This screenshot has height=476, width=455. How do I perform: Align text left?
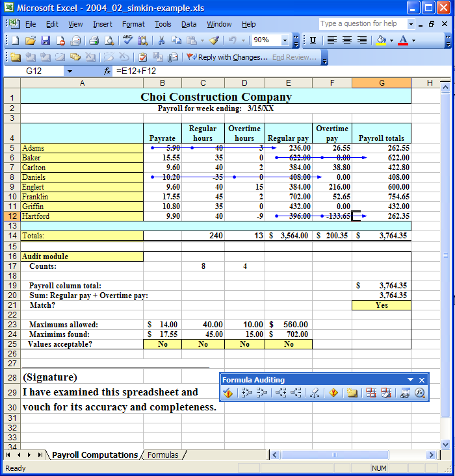point(332,40)
